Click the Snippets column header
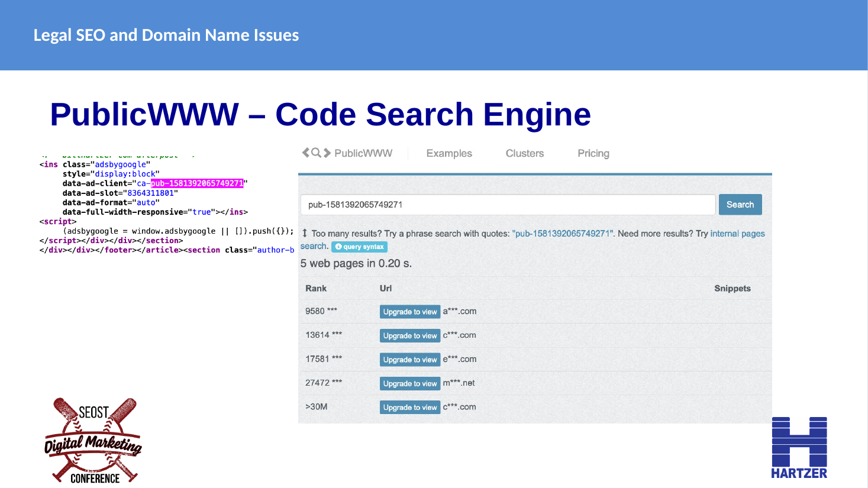The height and width of the screenshot is (488, 868). (733, 288)
